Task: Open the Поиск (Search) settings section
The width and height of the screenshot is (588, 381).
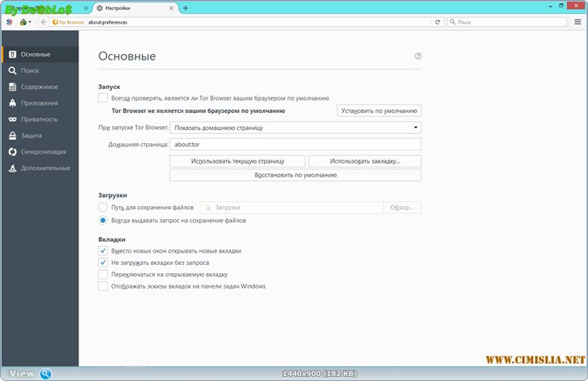Action: point(29,70)
